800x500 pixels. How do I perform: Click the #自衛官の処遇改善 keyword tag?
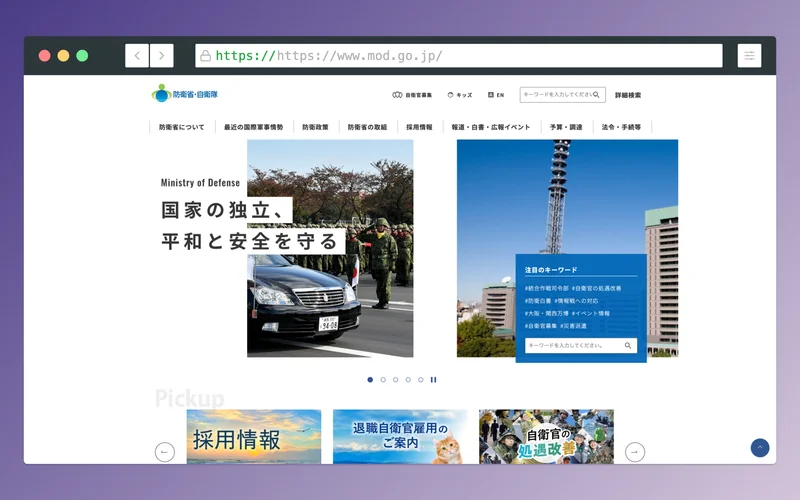coord(596,288)
